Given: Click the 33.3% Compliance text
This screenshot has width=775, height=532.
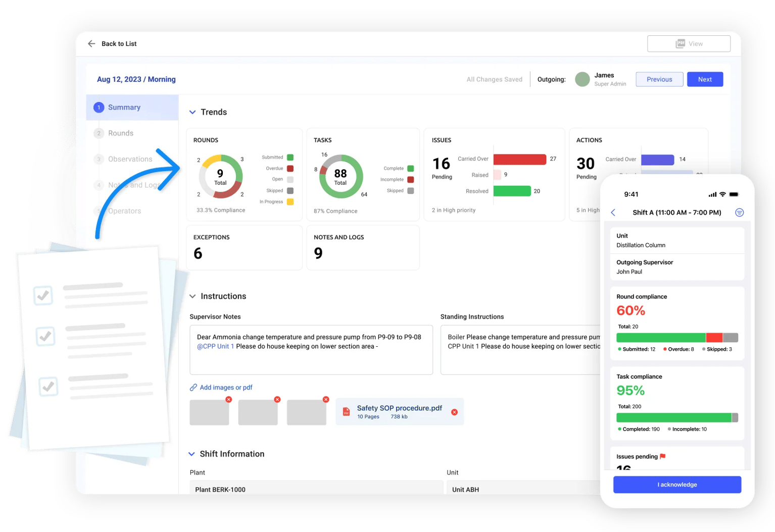Looking at the screenshot, I should 221,210.
